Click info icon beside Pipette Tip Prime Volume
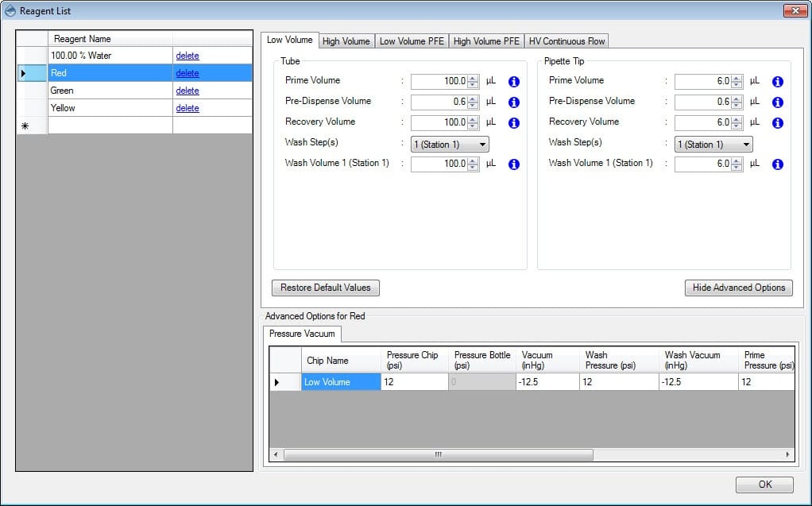This screenshot has height=506, width=812. coord(777,82)
